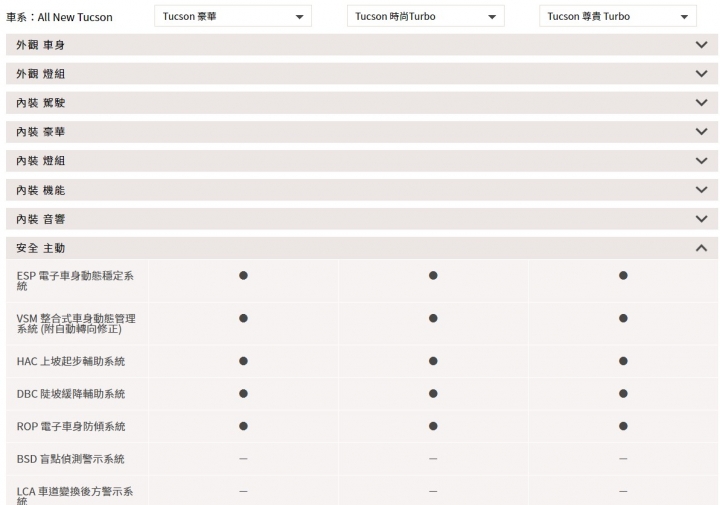720x505 pixels.
Task: Select the LCA 車道變換後方警示系統 row label
Action: point(75,496)
